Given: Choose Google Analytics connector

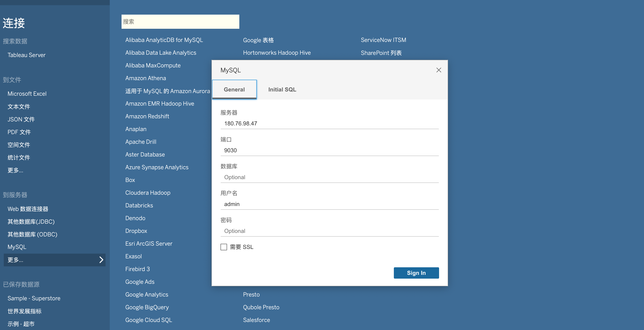Looking at the screenshot, I should pos(147,295).
